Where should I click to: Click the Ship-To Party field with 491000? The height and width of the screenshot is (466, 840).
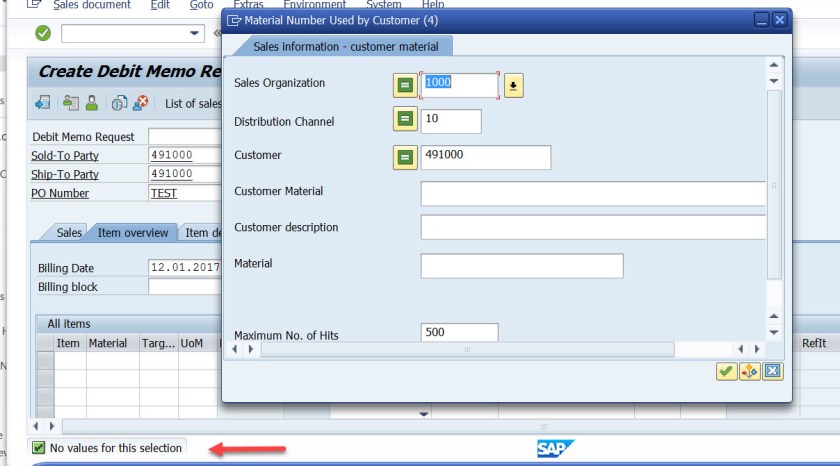(184, 174)
